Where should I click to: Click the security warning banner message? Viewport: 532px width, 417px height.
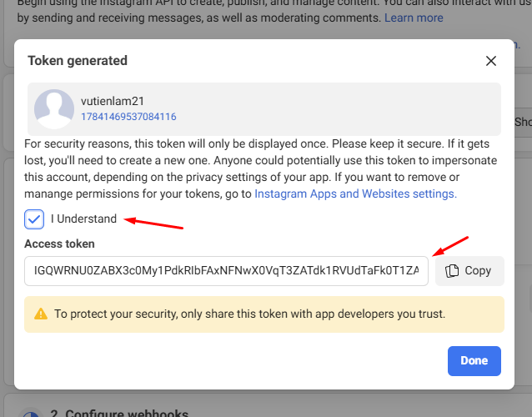coord(249,314)
